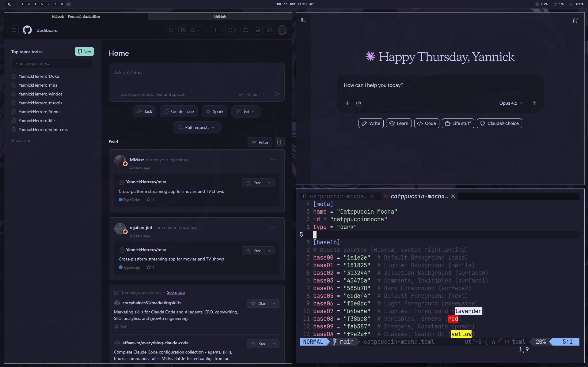The height and width of the screenshot is (367, 588).
Task: Open the GPT-5 mini model dropdown
Action: [251, 94]
